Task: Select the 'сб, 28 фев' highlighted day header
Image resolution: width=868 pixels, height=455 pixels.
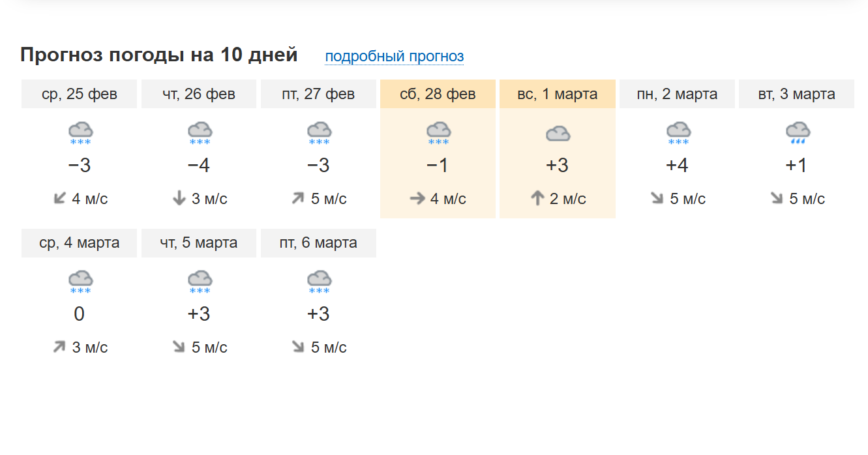Action: [438, 95]
